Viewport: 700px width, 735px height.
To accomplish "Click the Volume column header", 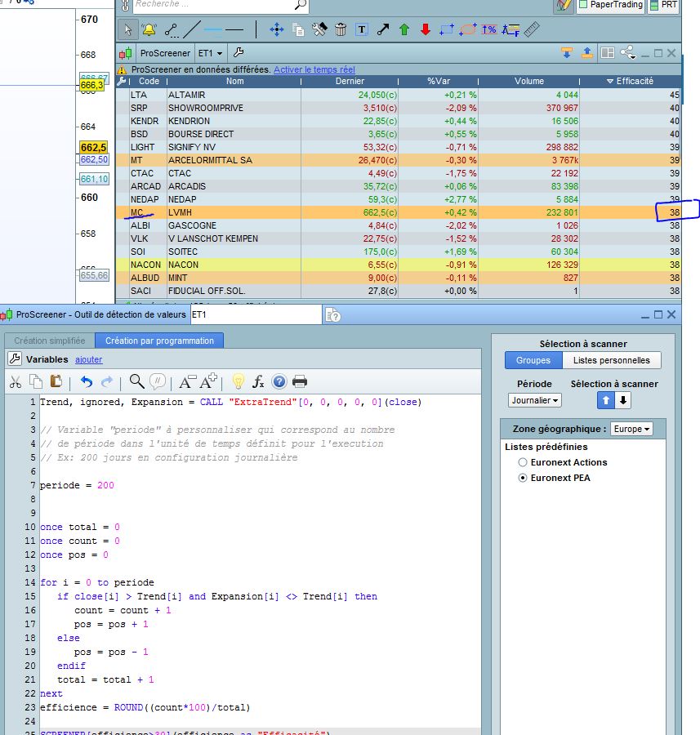I will [x=528, y=81].
